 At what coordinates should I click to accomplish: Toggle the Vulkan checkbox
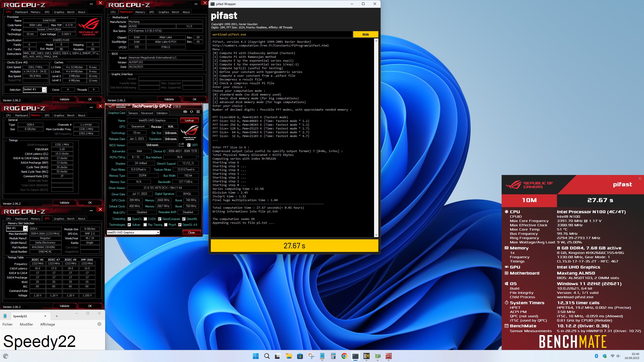(x=129, y=225)
